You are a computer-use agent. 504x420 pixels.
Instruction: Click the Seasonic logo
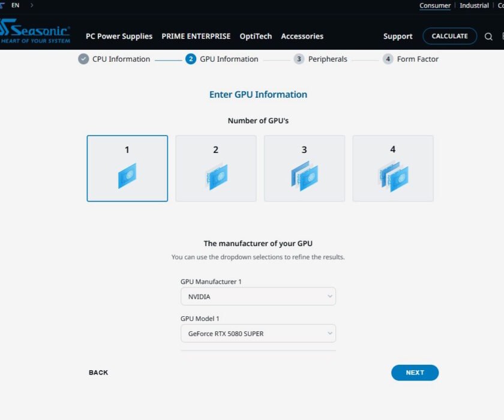[x=35, y=31]
